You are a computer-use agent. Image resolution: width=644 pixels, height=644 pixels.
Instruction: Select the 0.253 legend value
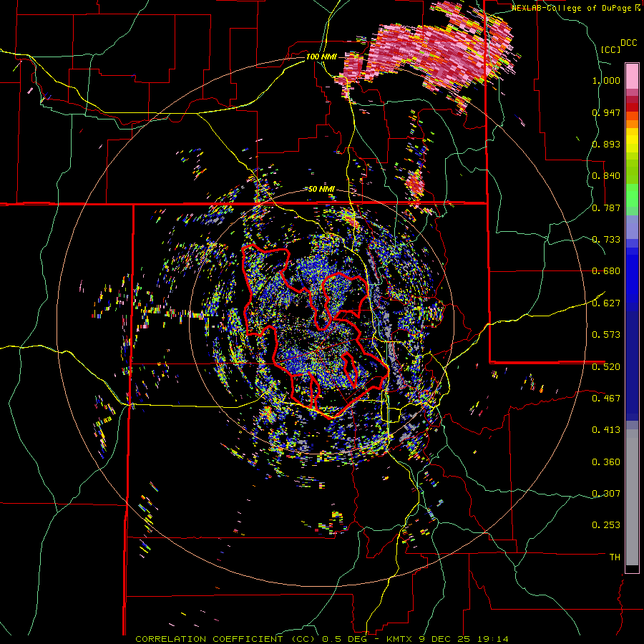tap(606, 525)
